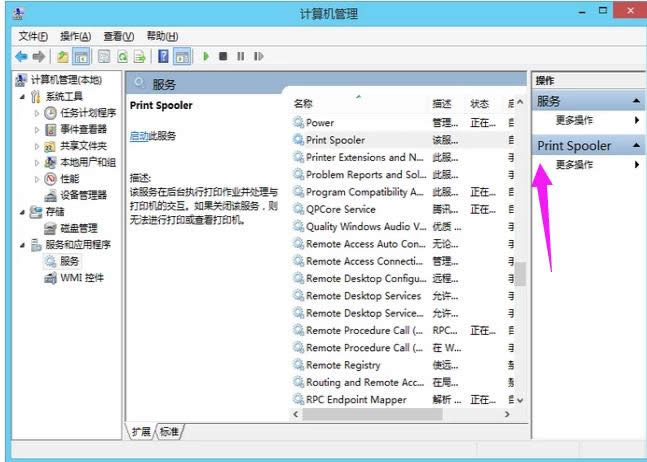This screenshot has width=647, height=462.
Task: Open the 查看(V) menu
Action: (x=119, y=36)
